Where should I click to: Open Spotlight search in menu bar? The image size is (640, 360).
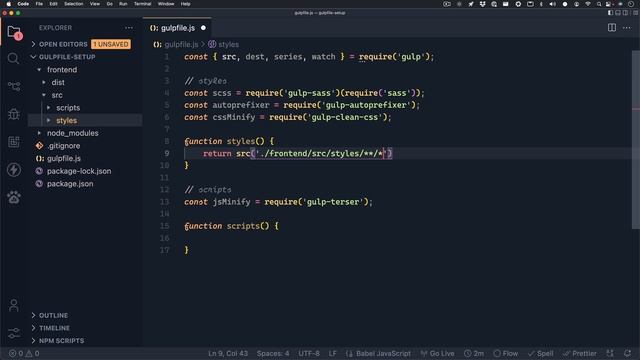[599, 4]
